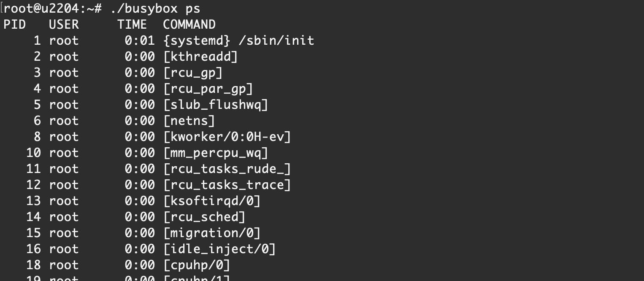Image resolution: width=644 pixels, height=281 pixels.
Task: Click the [kworker/0:0H-ev] process name
Action: point(227,137)
